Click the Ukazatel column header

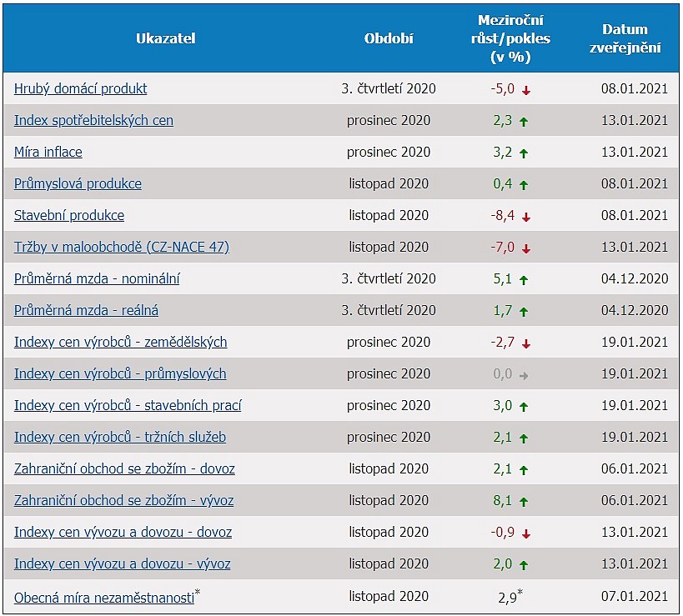[166, 38]
